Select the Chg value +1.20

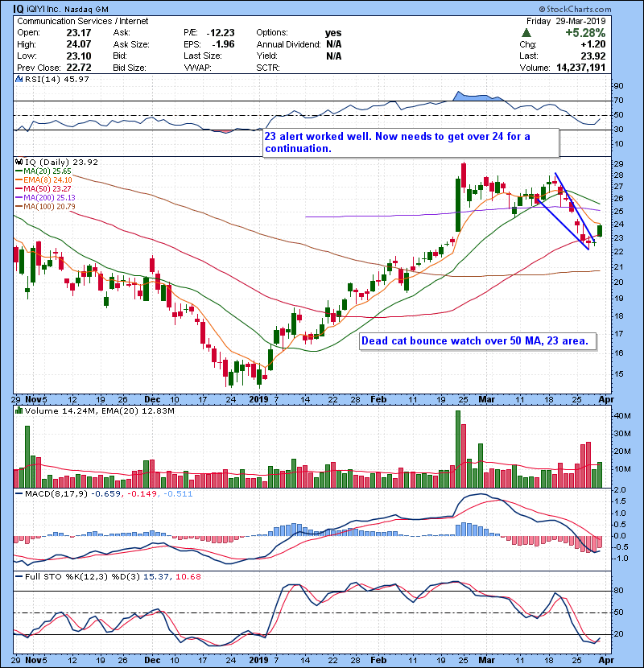pos(592,44)
